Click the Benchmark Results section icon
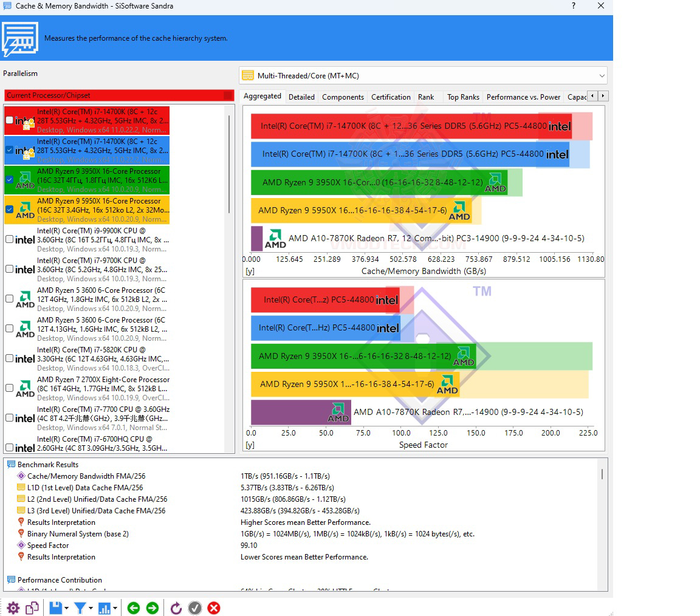The width and height of the screenshot is (700, 616). [11, 464]
